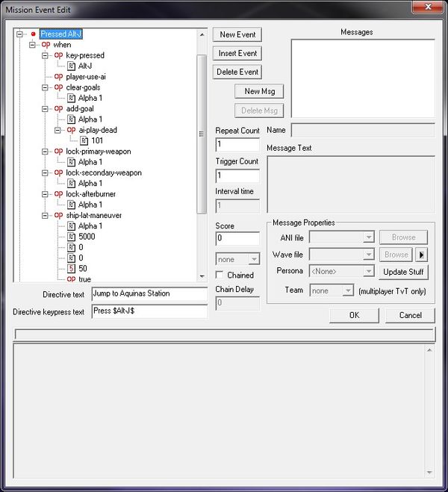Collapse the ship-lat-maneuver tree node

[45, 216]
